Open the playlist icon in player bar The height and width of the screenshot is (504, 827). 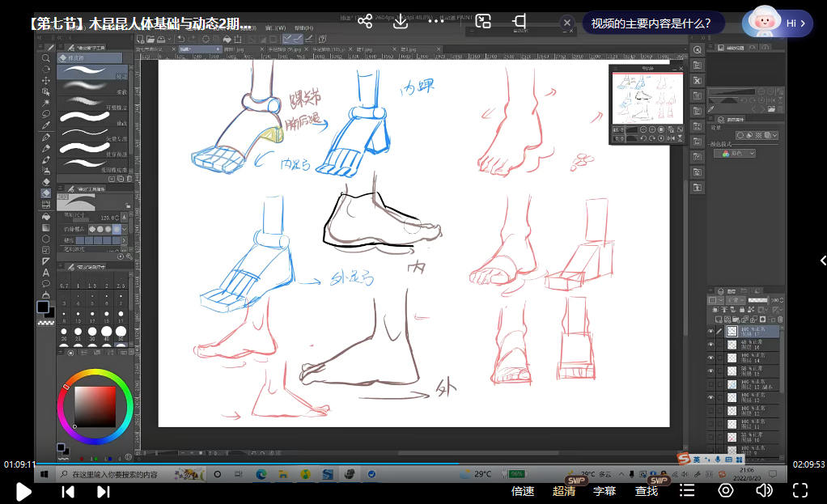687,489
